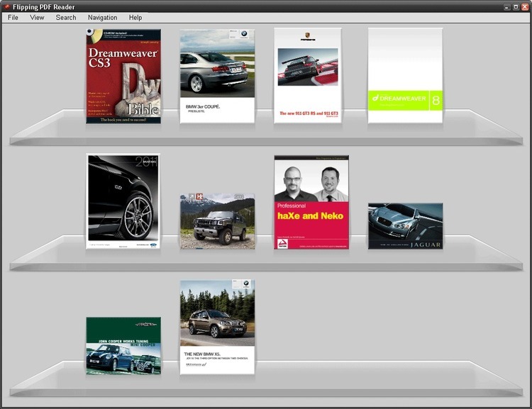532x409 pixels.
Task: Open the John Cooper Works Mini Cooper brochure
Action: point(123,346)
